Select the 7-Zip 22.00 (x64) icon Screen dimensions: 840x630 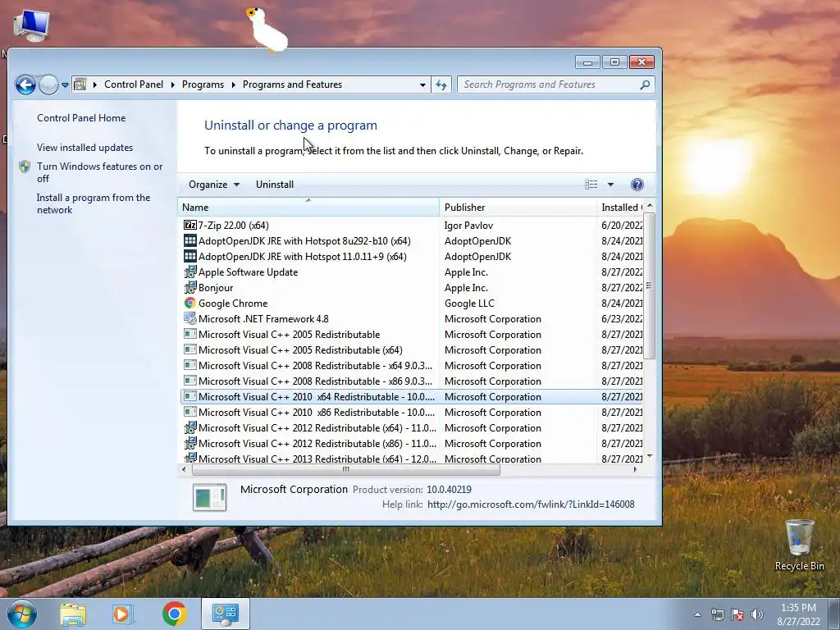189,225
